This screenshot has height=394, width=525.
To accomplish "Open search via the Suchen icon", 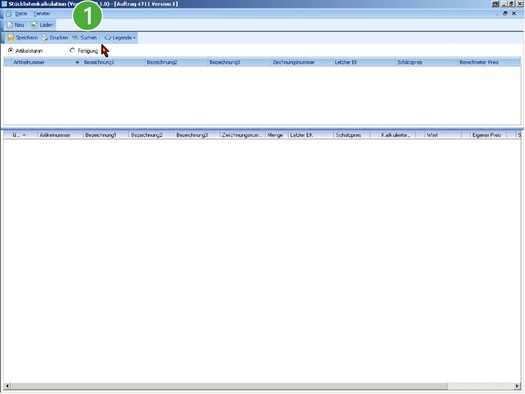I will [x=75, y=38].
